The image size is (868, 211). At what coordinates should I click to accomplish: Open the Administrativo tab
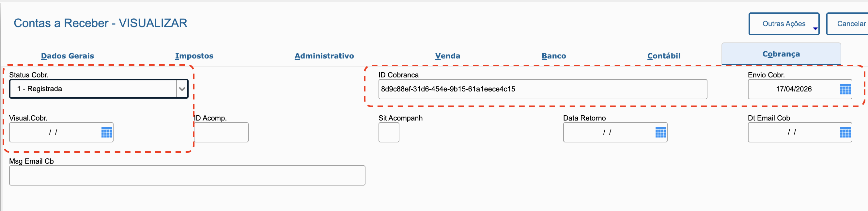324,56
